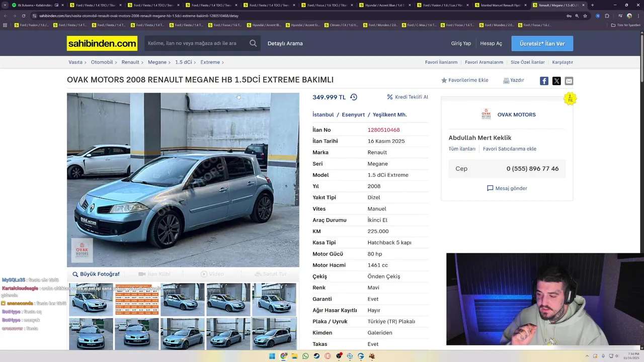Open File Explorer from the taskbar

coord(294,356)
